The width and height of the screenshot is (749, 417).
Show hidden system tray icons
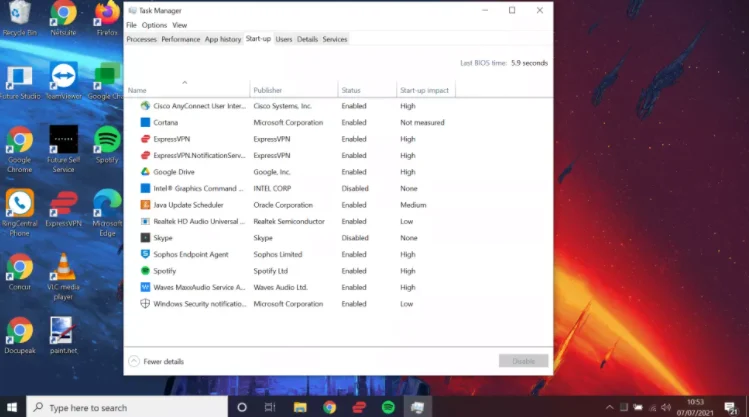[x=610, y=407]
